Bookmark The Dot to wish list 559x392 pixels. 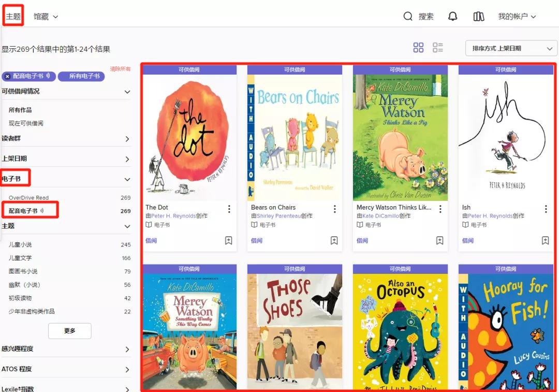[x=229, y=240]
